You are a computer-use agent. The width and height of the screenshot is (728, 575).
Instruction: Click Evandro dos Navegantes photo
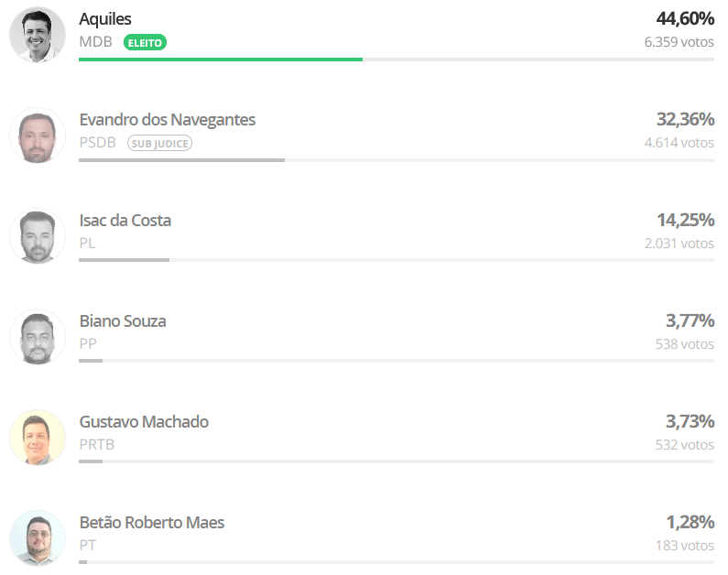click(x=38, y=136)
